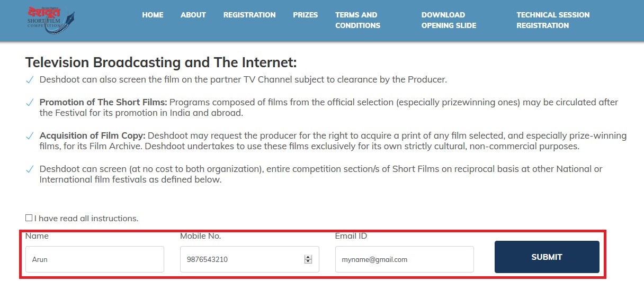Viewport: 644px width, 281px height.
Task: Click checkmark icon beside 'Promotion of The Short Films'
Action: click(30, 102)
